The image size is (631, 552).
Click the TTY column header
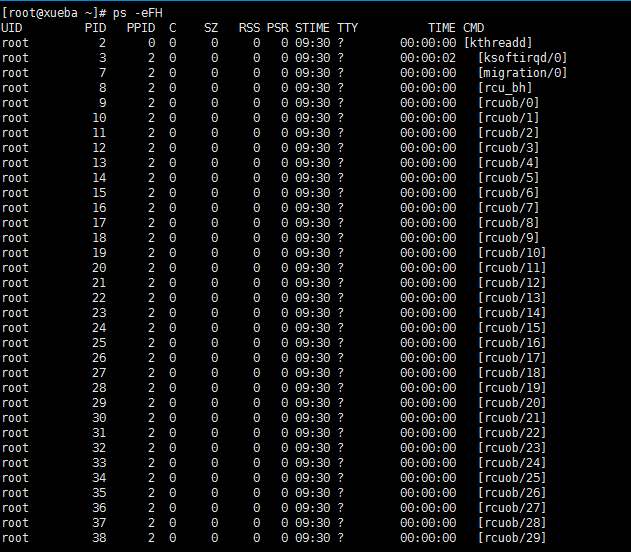pos(347,28)
